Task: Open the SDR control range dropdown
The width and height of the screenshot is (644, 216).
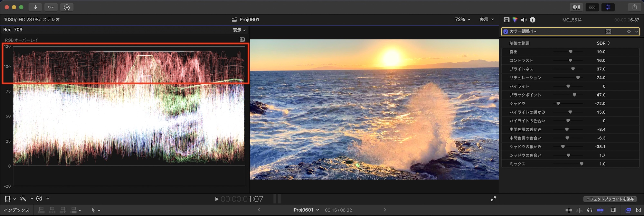Action: tap(603, 43)
